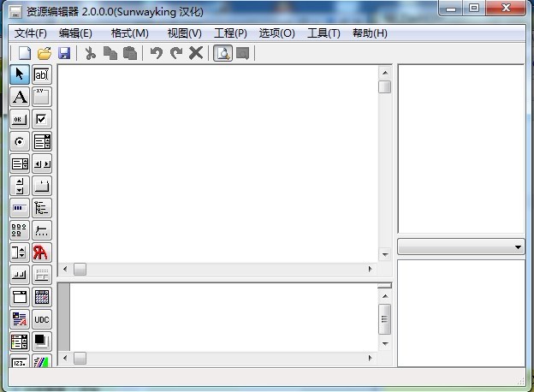Toggle the preview magnifier toolbar button
Image resolution: width=534 pixels, height=392 pixels.
click(222, 53)
